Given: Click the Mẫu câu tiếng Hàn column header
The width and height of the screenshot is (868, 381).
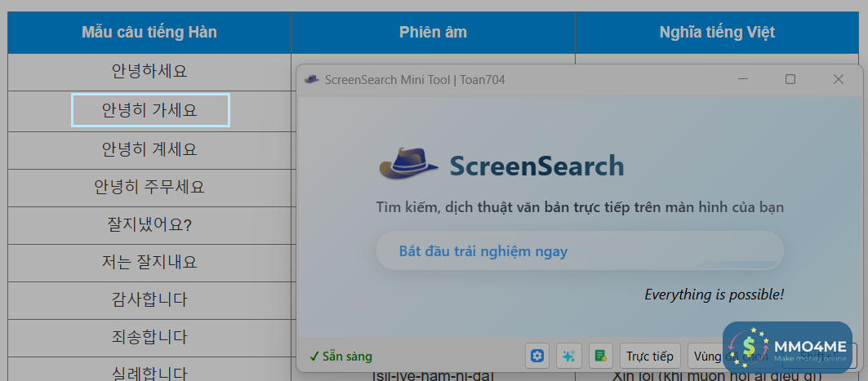Looking at the screenshot, I should tap(149, 33).
